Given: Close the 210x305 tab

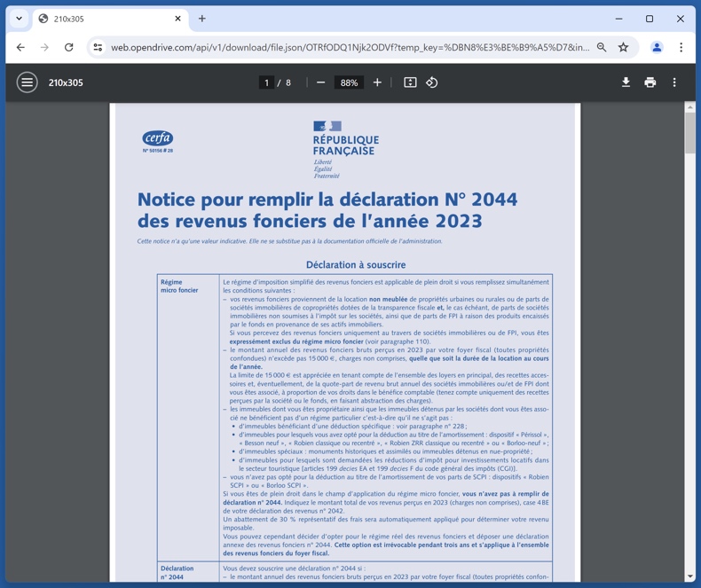Looking at the screenshot, I should pos(178,19).
